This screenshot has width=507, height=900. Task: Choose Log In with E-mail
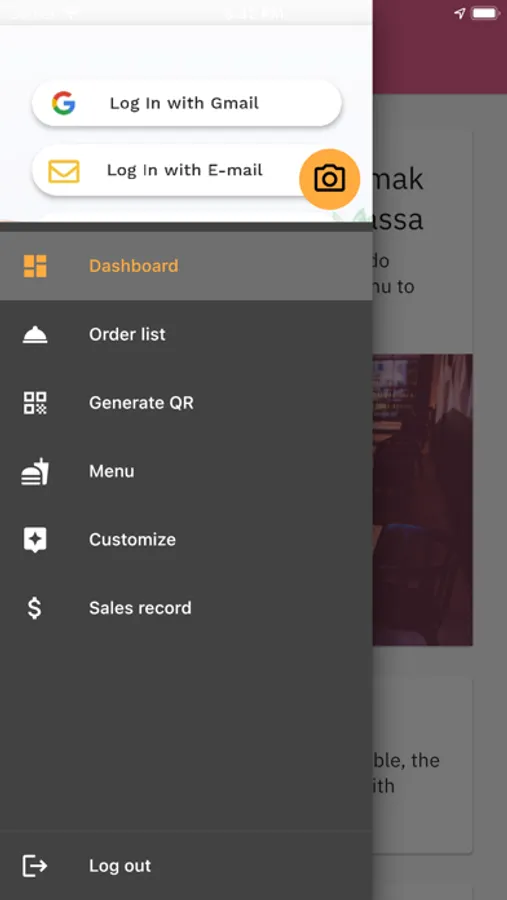point(172,171)
